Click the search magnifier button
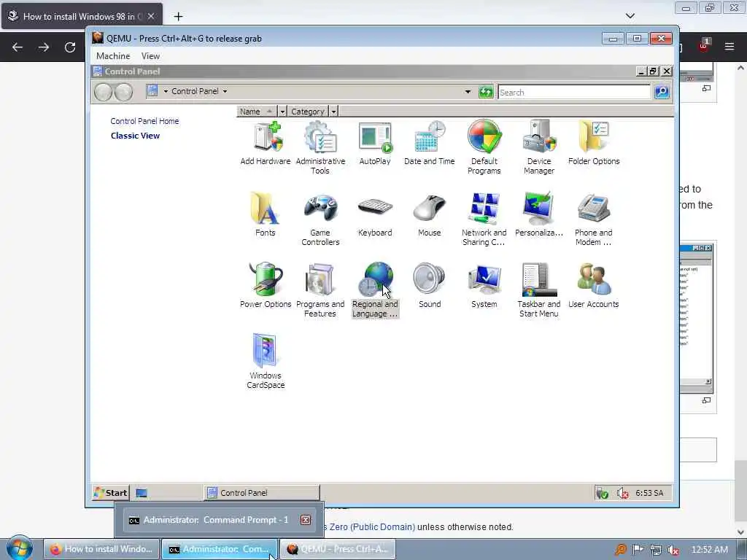This screenshot has width=747, height=560. click(x=661, y=92)
